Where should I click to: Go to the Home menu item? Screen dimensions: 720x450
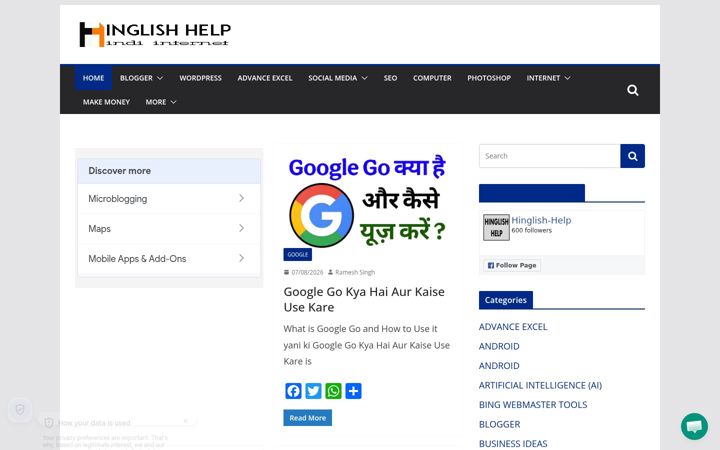click(93, 78)
